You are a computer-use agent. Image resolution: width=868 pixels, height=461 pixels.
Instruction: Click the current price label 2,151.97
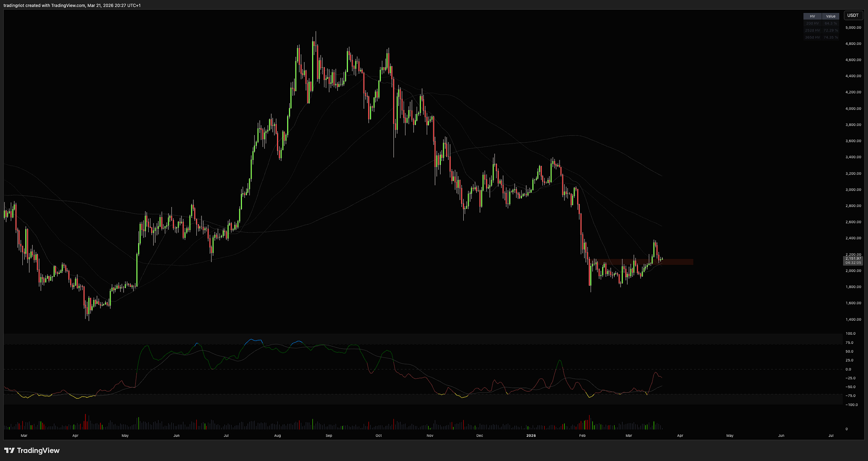pyautogui.click(x=853, y=258)
